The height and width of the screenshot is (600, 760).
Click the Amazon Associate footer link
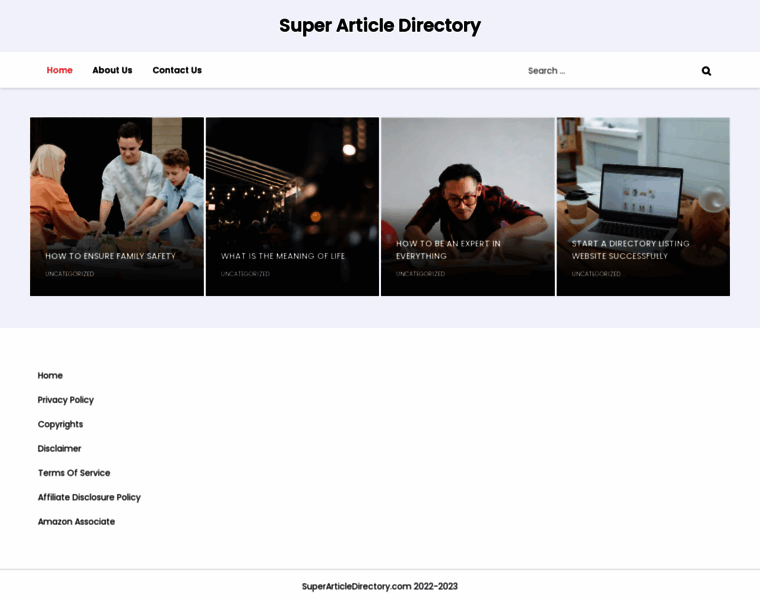pos(76,521)
